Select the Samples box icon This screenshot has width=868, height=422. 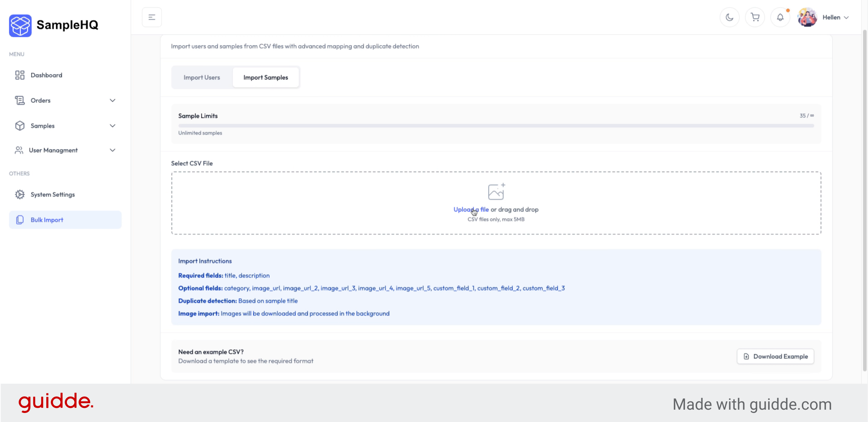tap(20, 125)
